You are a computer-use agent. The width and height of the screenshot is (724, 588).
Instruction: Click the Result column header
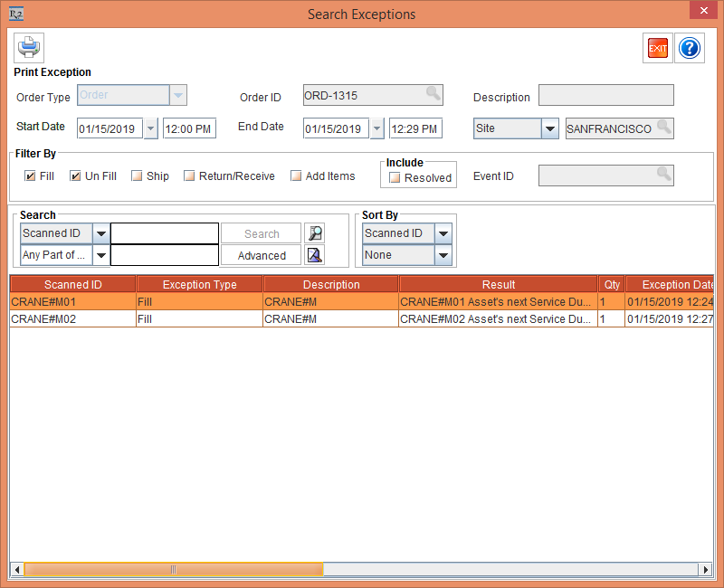(x=498, y=284)
